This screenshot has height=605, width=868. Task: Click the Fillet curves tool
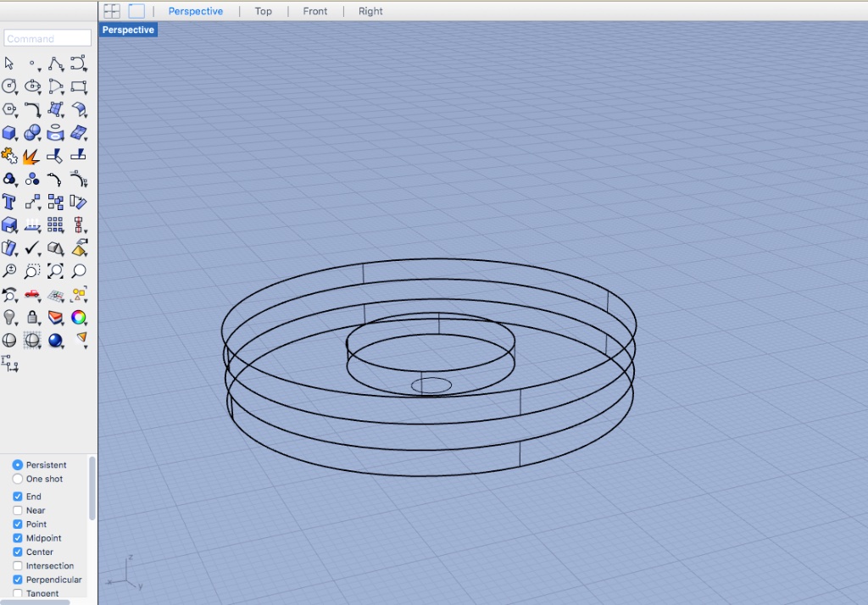(x=32, y=109)
